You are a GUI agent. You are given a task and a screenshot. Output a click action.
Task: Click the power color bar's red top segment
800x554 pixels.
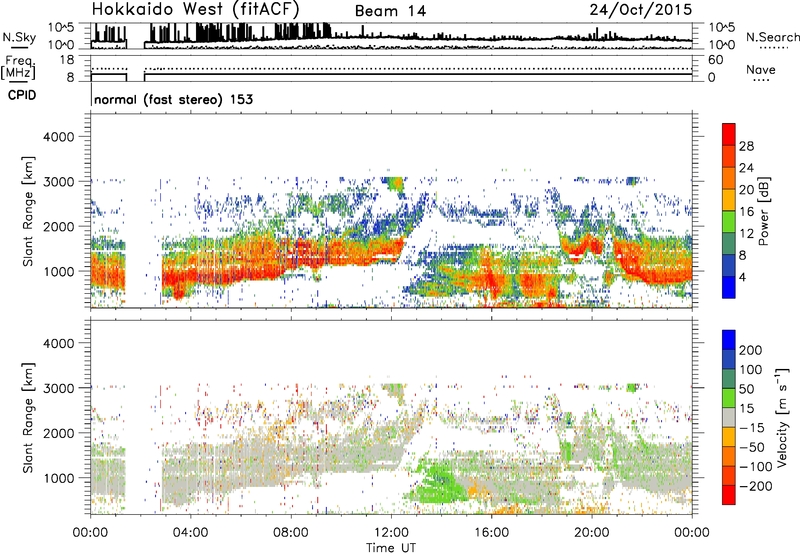[729, 134]
